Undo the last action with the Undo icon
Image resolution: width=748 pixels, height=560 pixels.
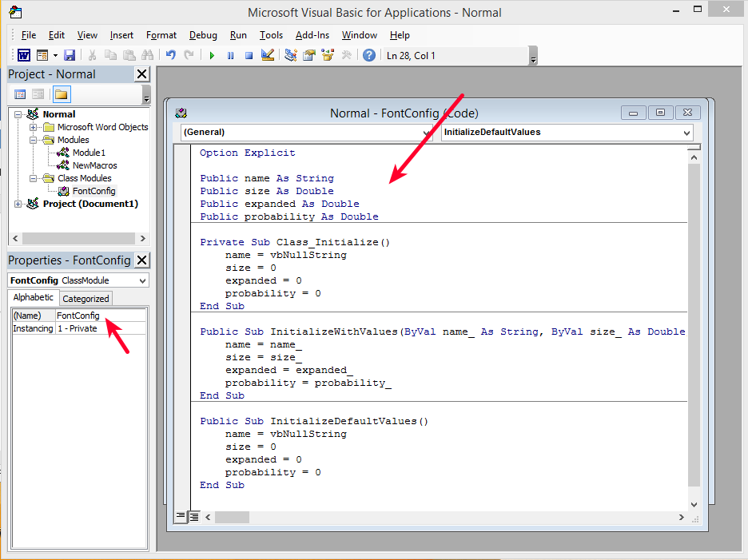[171, 55]
